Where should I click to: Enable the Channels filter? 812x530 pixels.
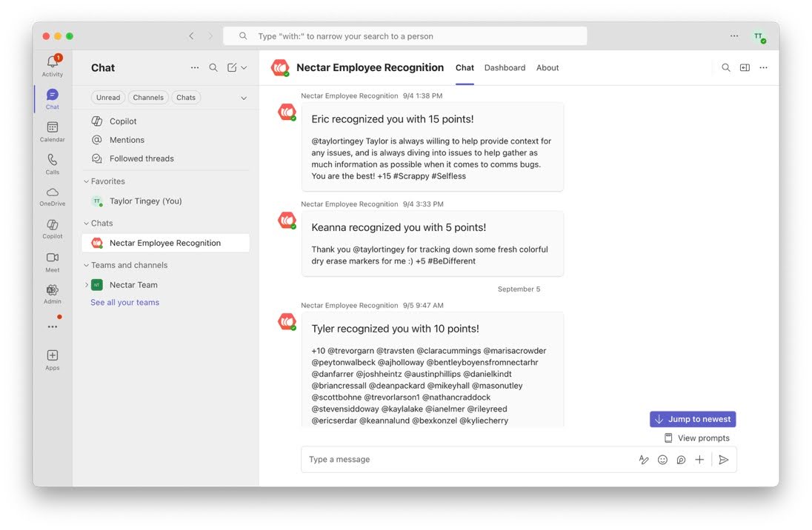pyautogui.click(x=147, y=97)
